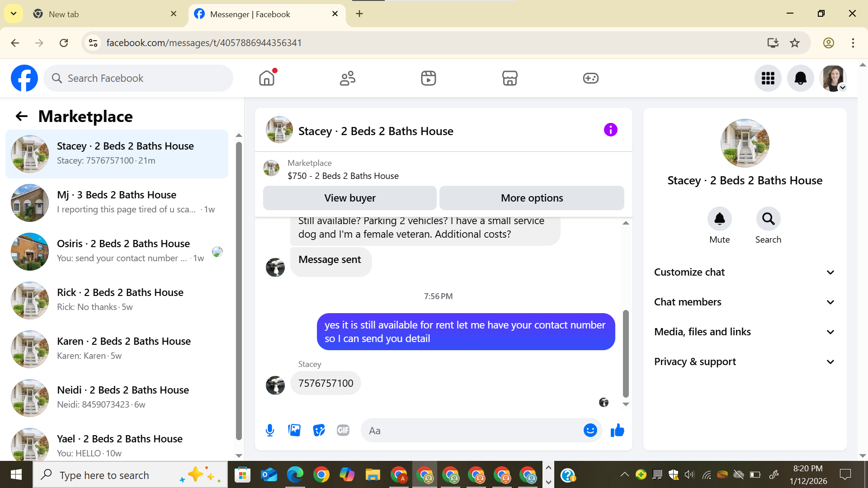Open emoji picker in message box
868x488 pixels.
coord(590,430)
